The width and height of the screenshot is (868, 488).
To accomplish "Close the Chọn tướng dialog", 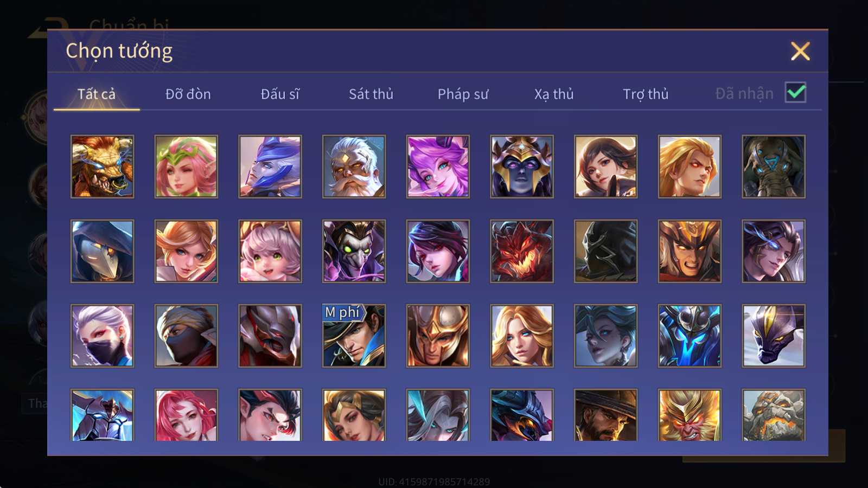I will click(x=800, y=51).
